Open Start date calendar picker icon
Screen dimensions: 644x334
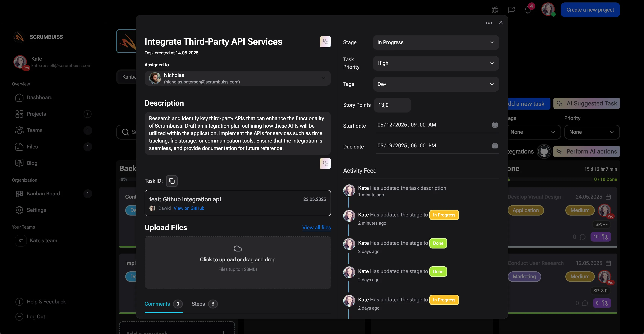tap(495, 125)
